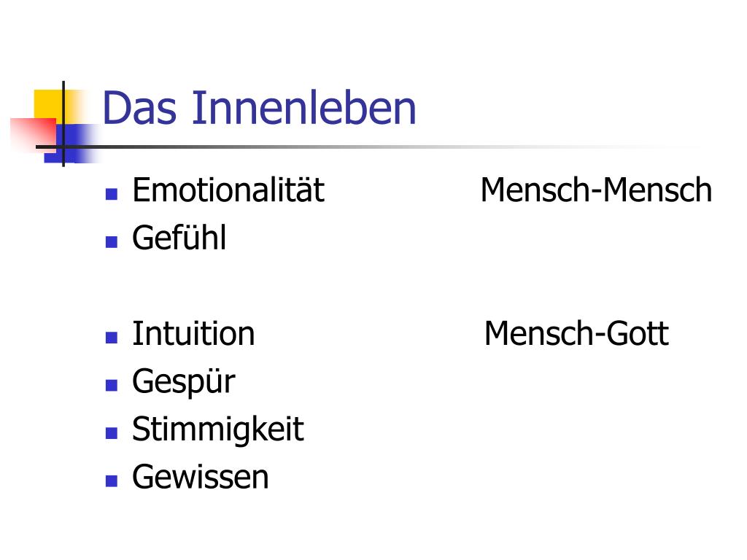The width and height of the screenshot is (747, 560).
Task: Select the Emotionalität bullet text
Action: [228, 190]
